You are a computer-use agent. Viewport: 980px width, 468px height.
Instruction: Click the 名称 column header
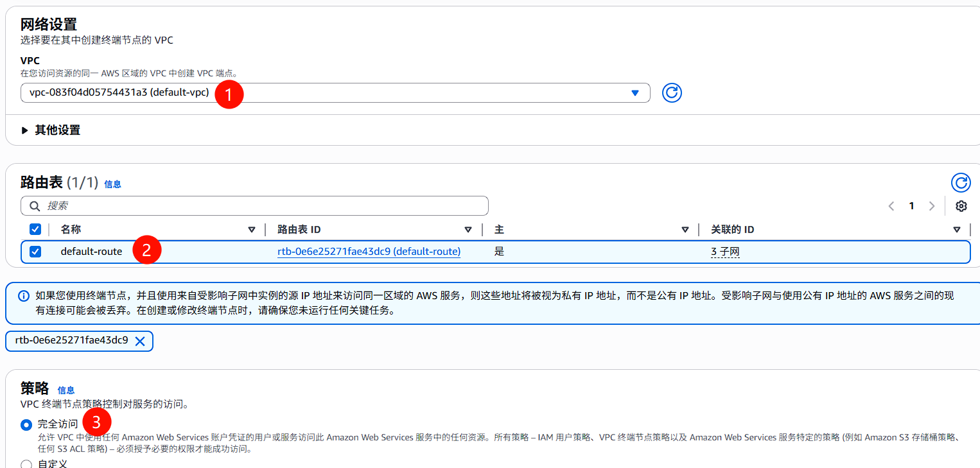[71, 229]
